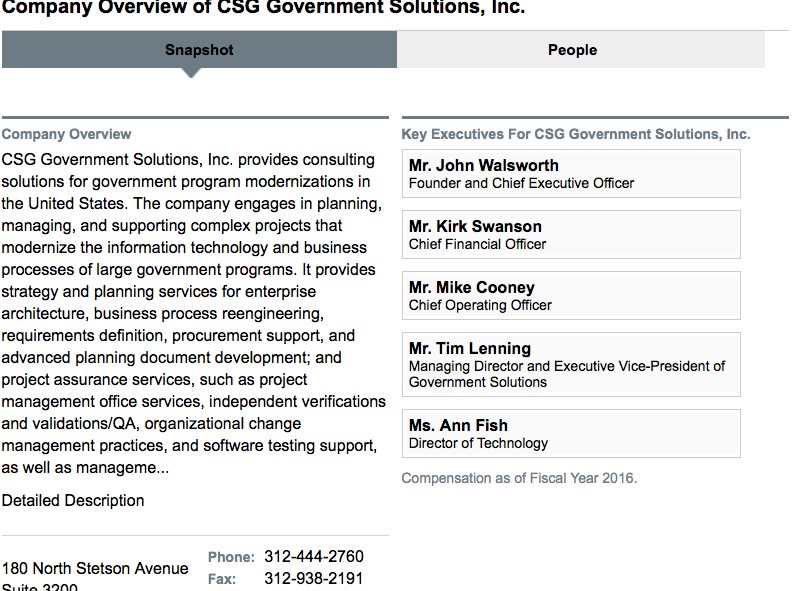Click the Chief Financial Officer title text

pos(477,244)
